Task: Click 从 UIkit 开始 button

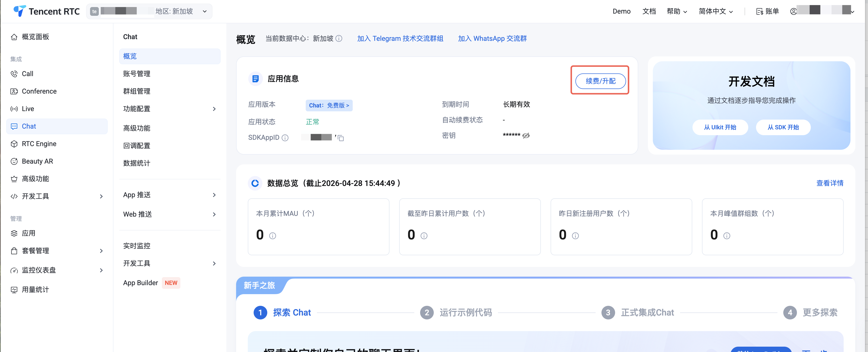Action: coord(720,128)
